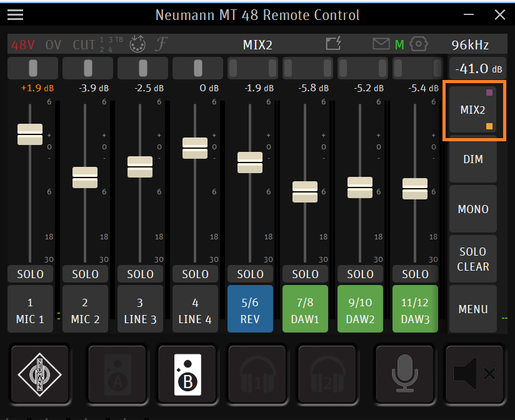The height and width of the screenshot is (420, 515).
Task: Open the MENU button
Action: 473,309
